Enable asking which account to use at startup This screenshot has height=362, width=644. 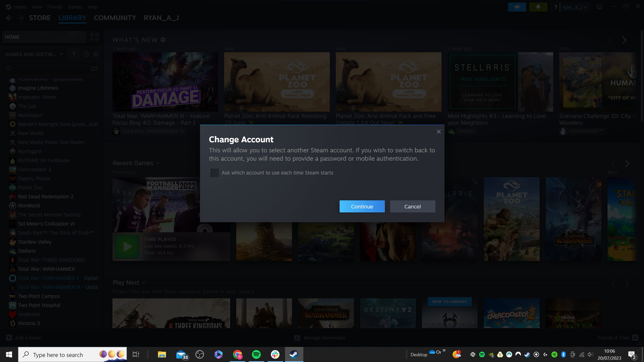(x=215, y=173)
